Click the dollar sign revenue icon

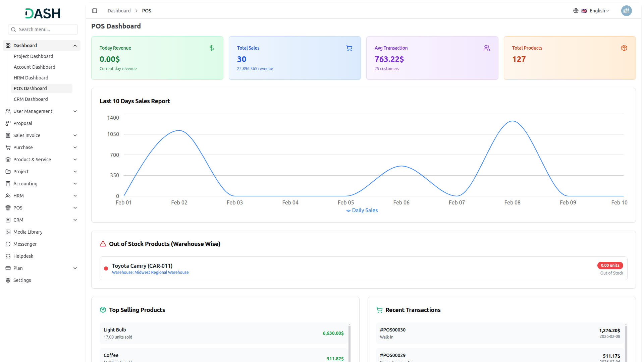tap(212, 48)
